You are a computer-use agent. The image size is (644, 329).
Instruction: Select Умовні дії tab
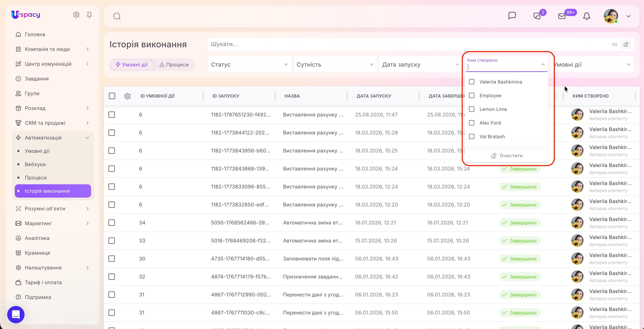pyautogui.click(x=132, y=65)
